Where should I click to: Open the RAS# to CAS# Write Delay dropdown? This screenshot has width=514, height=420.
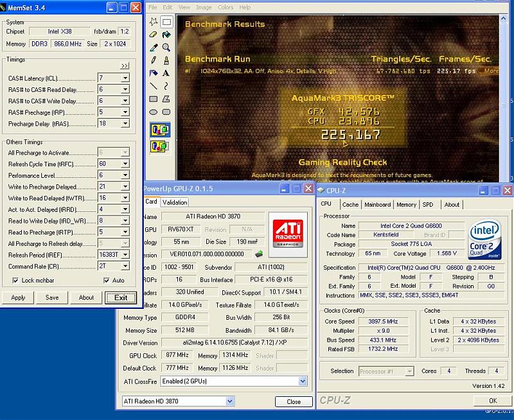(125, 101)
